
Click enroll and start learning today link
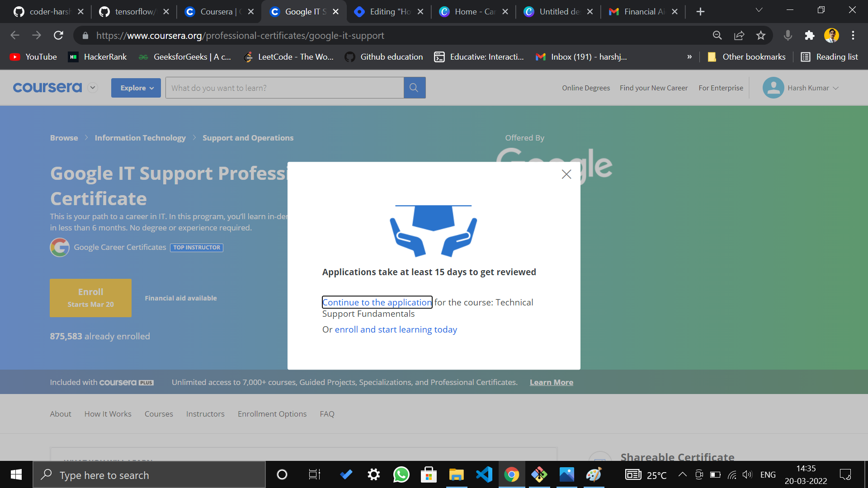click(x=396, y=329)
